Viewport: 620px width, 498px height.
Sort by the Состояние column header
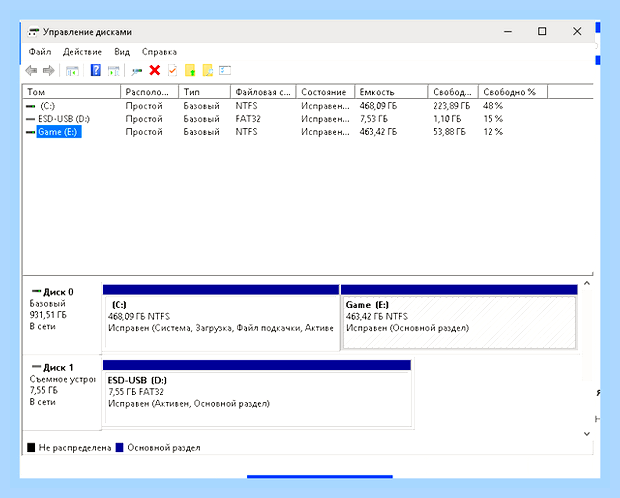point(325,92)
